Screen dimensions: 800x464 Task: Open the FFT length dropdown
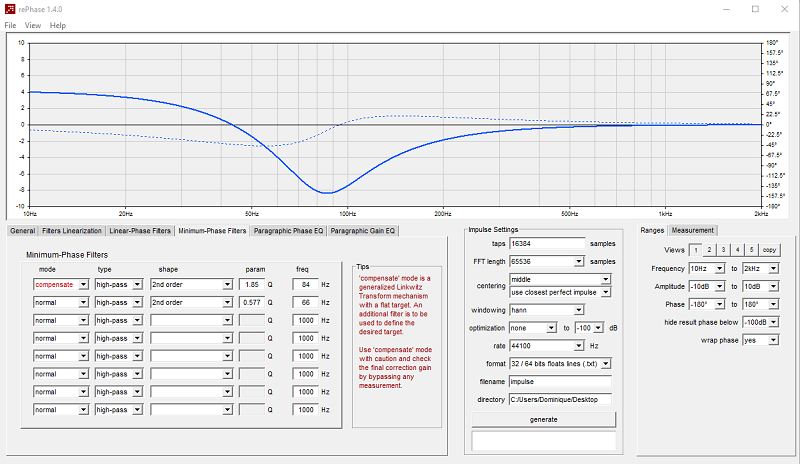tap(546, 261)
